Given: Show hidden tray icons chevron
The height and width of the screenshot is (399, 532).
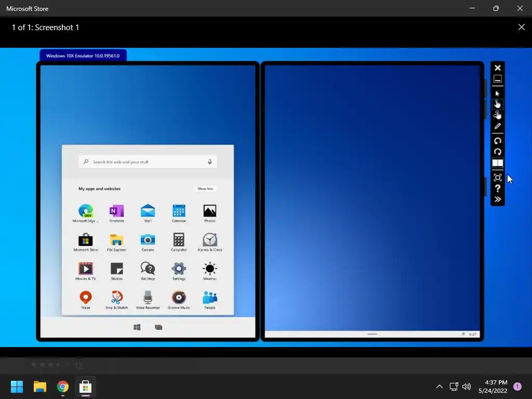Looking at the screenshot, I should [x=440, y=387].
